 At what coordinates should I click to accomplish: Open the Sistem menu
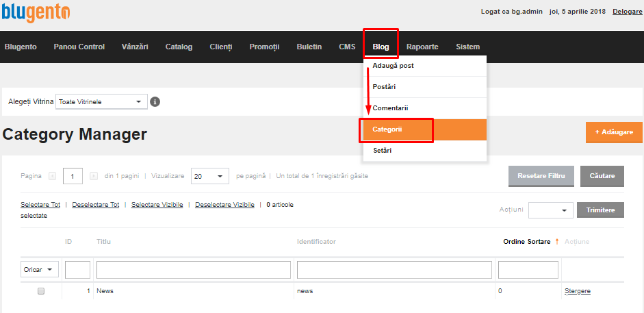(x=468, y=47)
